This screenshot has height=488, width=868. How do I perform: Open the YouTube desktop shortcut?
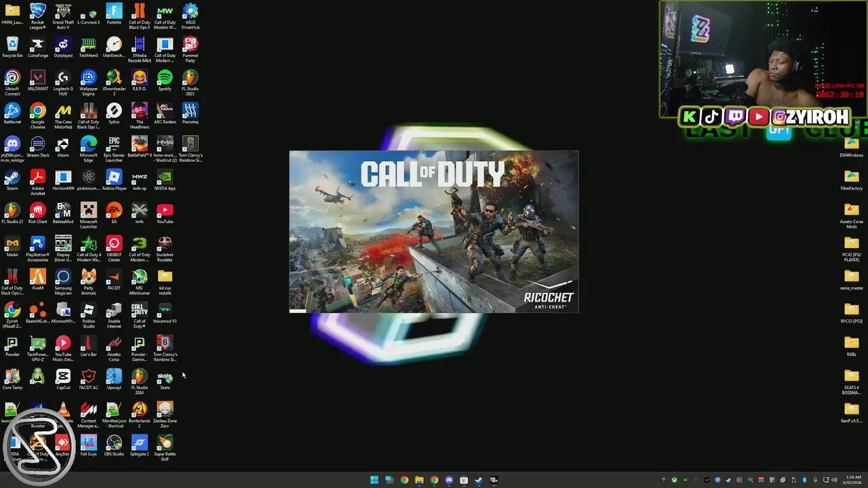[x=165, y=213]
